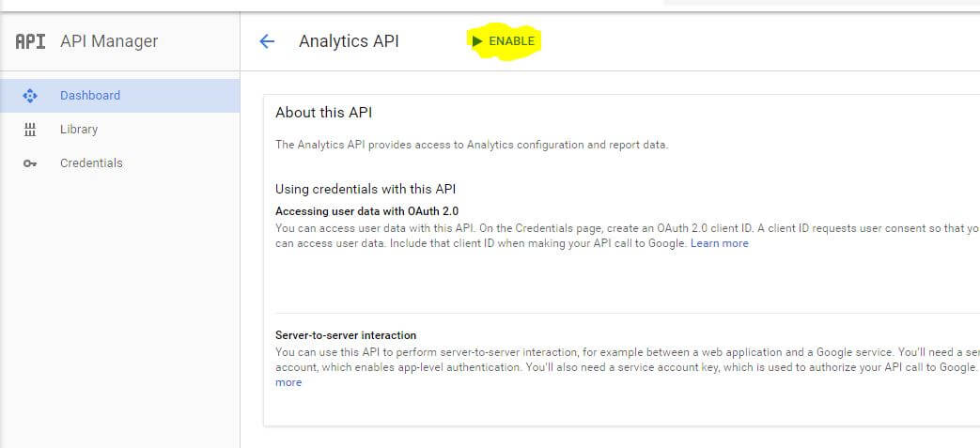Click the back arrow beside Analytics API
Image resolution: width=980 pixels, height=448 pixels.
point(267,41)
